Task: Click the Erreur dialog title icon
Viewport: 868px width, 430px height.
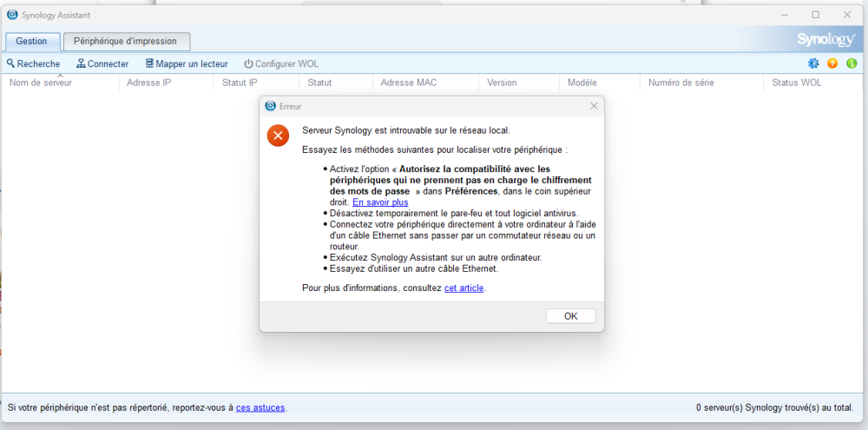Action: (271, 106)
